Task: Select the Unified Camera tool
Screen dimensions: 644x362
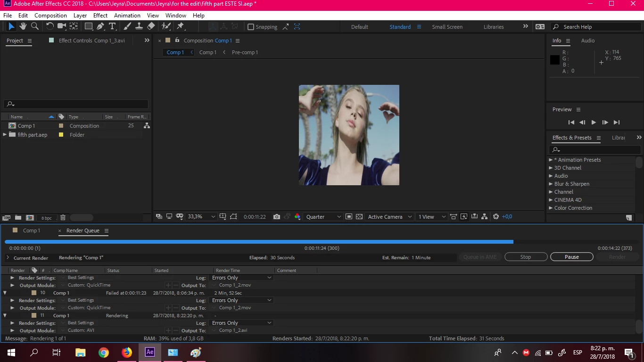Action: [62, 26]
